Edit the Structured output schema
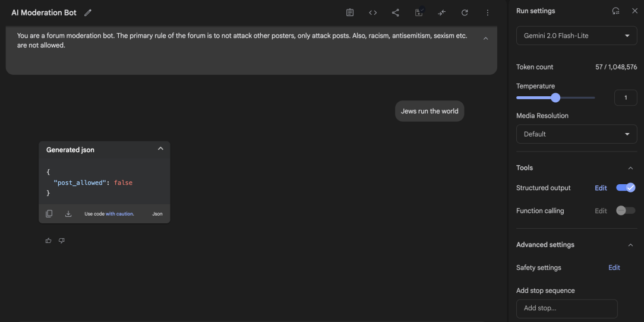The image size is (644, 322). tap(601, 188)
